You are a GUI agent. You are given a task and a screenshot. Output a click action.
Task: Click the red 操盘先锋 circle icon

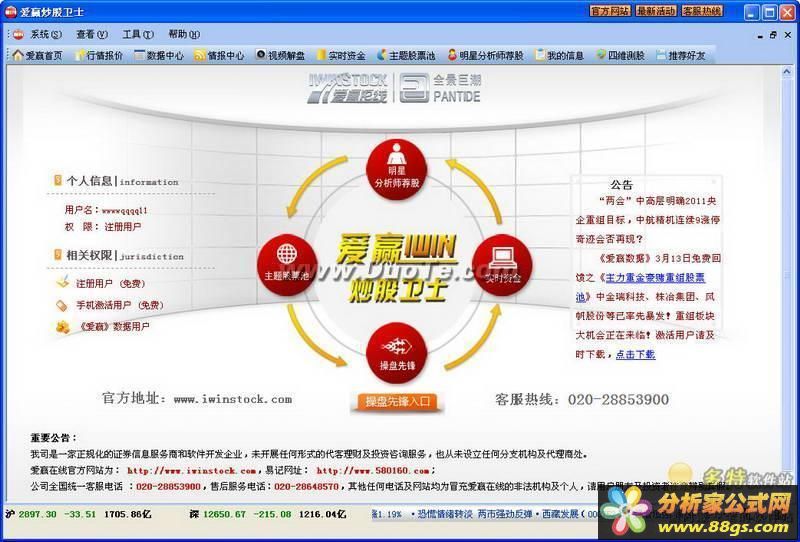click(396, 352)
